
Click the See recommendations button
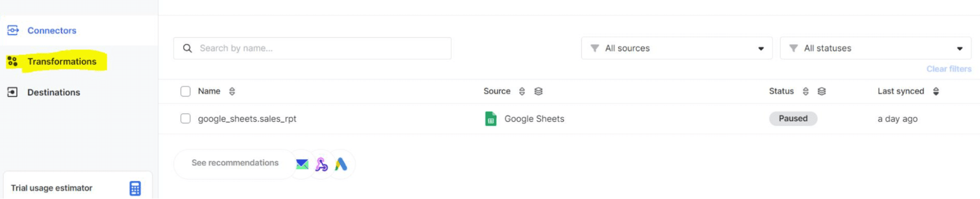coord(235,163)
